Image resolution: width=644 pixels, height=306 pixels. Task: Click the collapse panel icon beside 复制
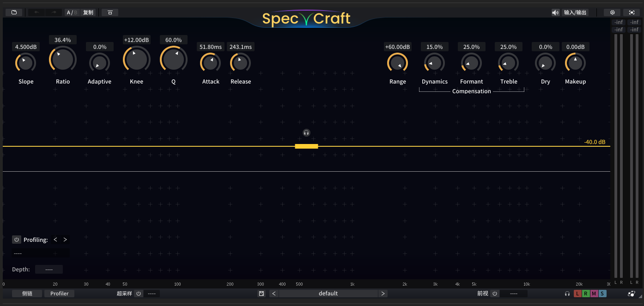pyautogui.click(x=110, y=12)
